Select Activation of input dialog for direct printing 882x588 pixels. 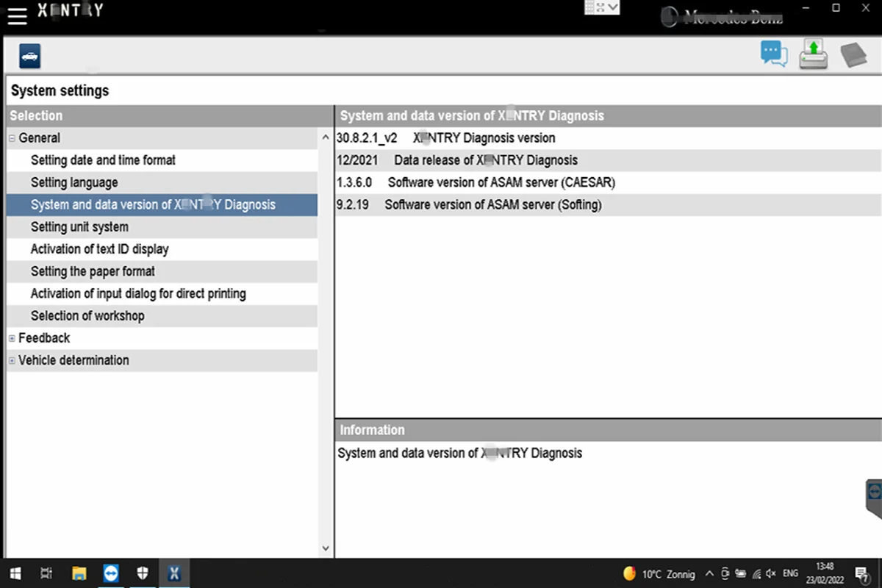162,293
